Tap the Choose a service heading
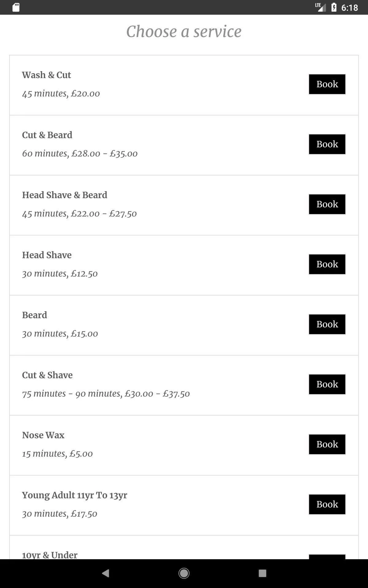The width and height of the screenshot is (368, 588). coord(184,32)
